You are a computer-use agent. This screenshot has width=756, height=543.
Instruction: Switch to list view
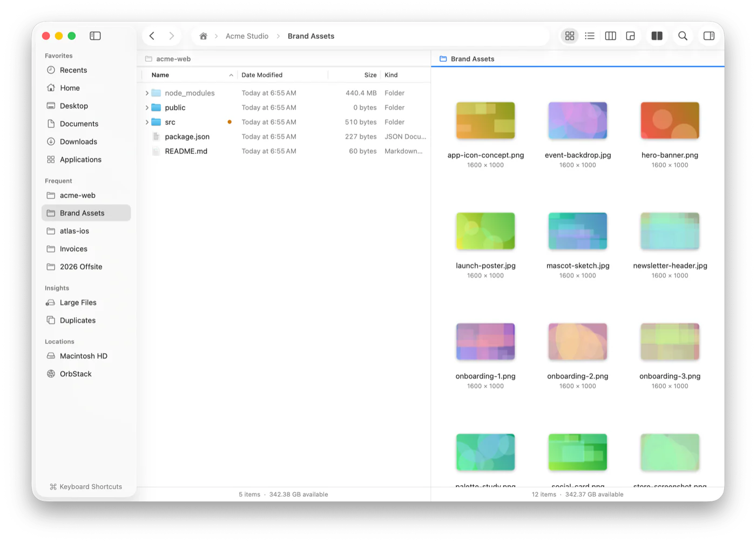[590, 36]
